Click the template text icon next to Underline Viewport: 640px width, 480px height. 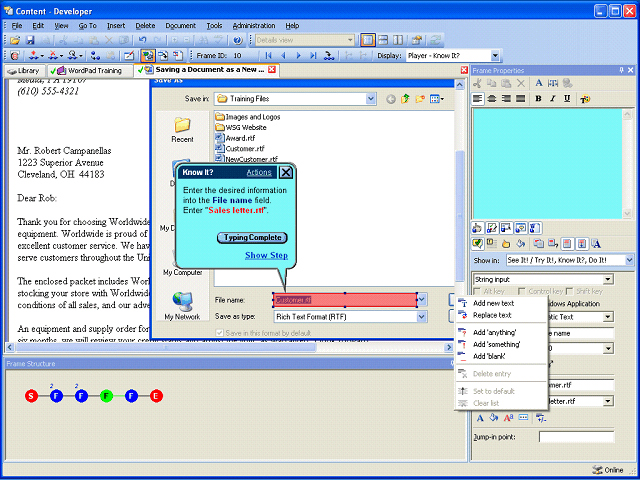(x=585, y=98)
